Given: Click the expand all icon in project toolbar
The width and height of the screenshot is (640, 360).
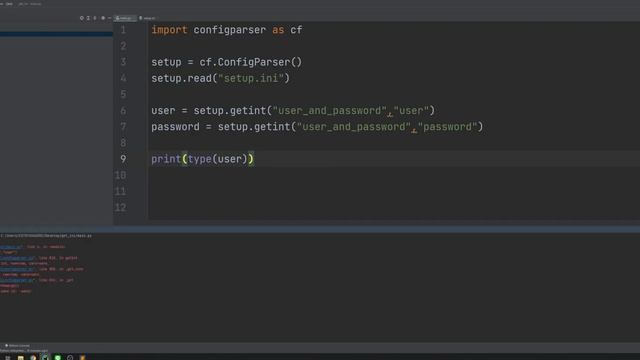Looking at the screenshot, I should pos(88,18).
